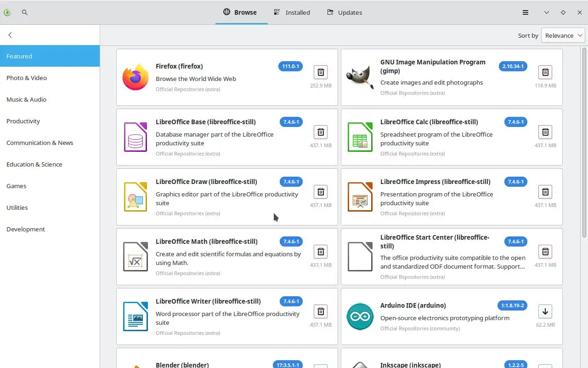The image size is (588, 368).
Task: Click the LibreOffice Start Center icon
Action: (x=360, y=257)
